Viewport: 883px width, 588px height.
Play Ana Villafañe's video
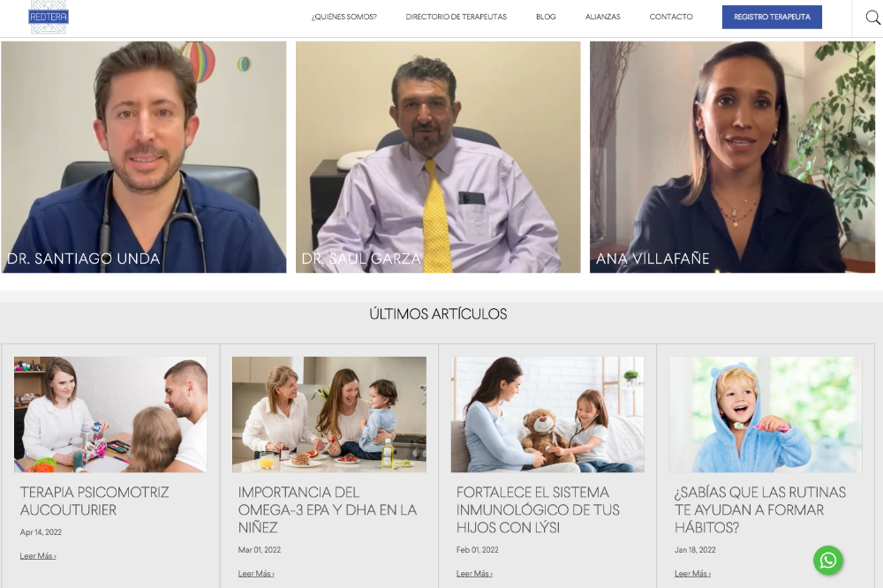tap(732, 157)
